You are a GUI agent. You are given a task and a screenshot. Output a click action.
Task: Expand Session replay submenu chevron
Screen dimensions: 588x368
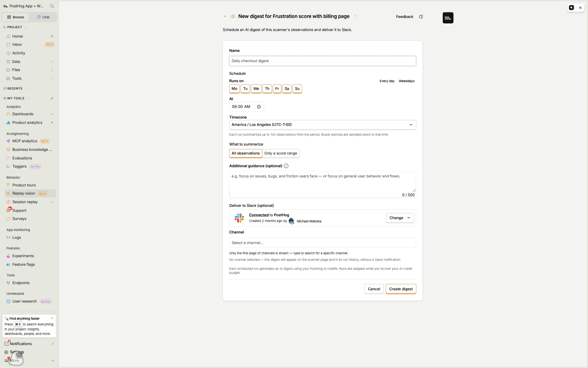(52, 202)
